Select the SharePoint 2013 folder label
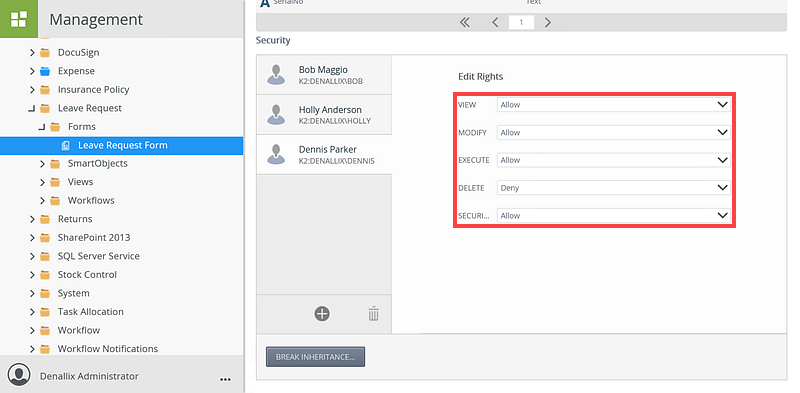This screenshot has width=800, height=393. 94,238
